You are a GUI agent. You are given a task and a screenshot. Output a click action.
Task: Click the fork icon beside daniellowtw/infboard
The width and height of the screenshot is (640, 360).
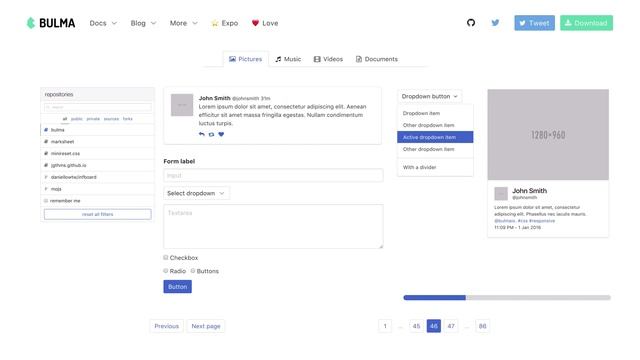(x=46, y=177)
